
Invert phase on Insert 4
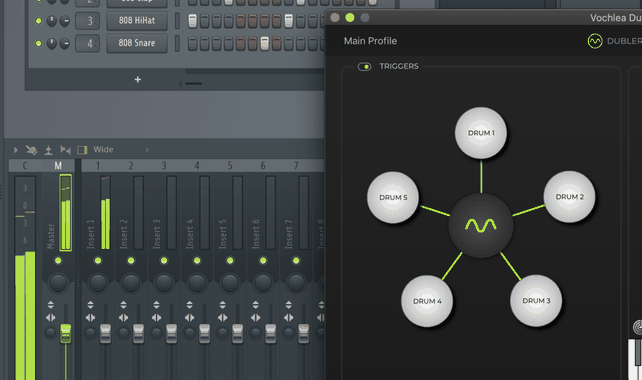pyautogui.click(x=190, y=305)
